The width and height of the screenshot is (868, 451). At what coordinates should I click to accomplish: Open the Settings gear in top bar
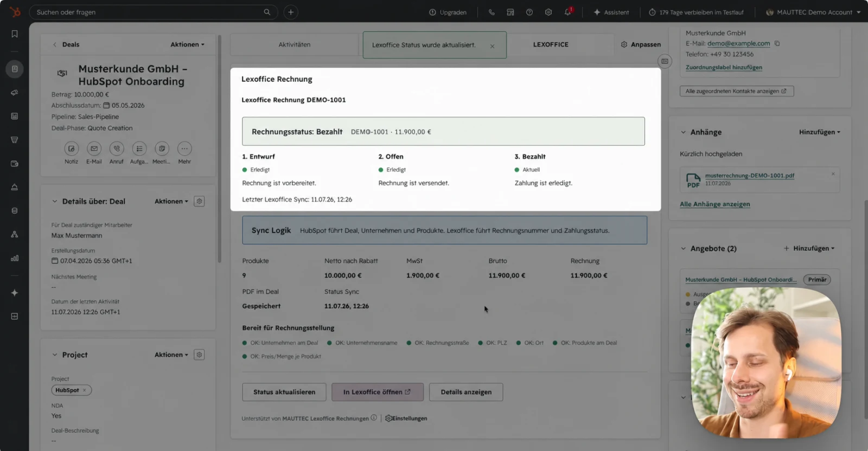click(x=548, y=12)
